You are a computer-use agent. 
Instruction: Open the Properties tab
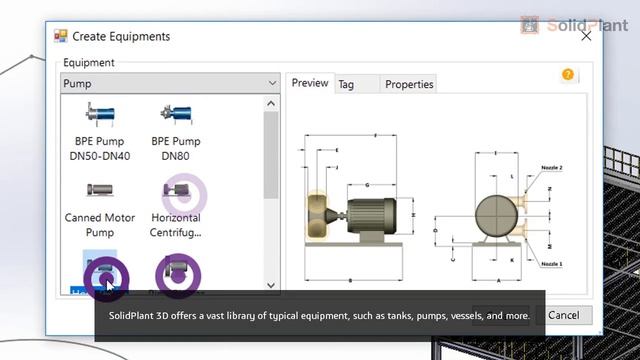409,84
